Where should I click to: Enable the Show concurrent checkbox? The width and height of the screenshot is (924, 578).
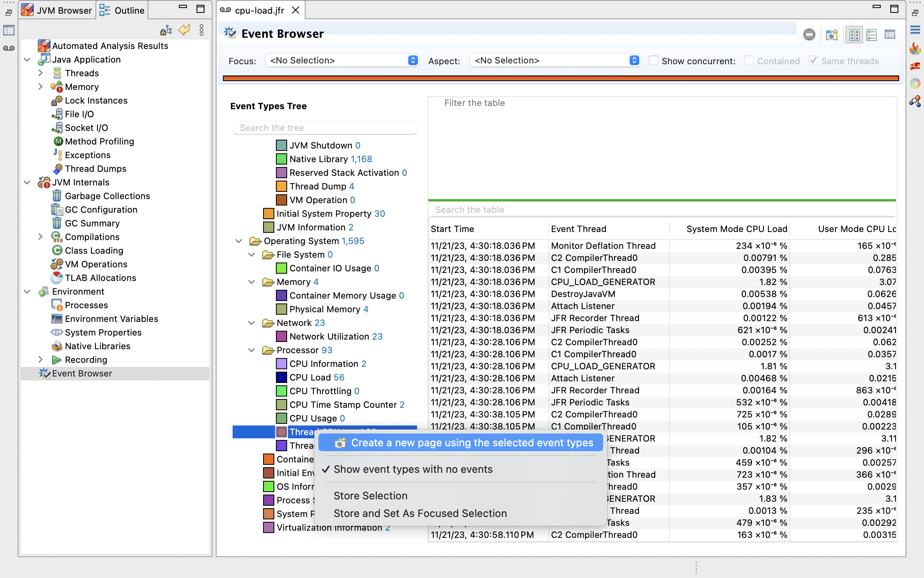(x=654, y=61)
